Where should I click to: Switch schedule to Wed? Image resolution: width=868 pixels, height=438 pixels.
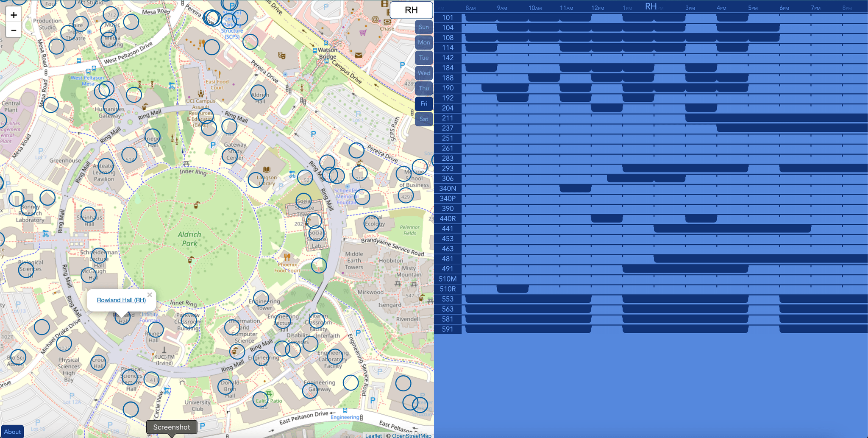(x=424, y=73)
